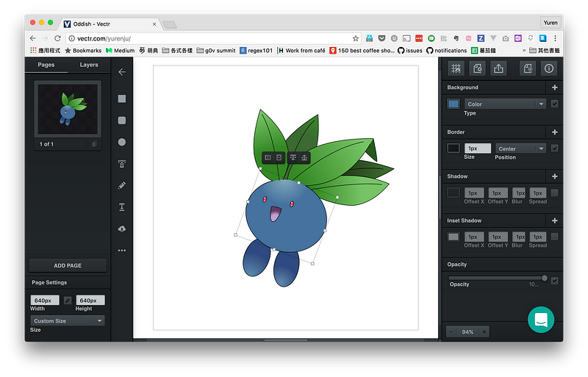This screenshot has width=588, height=377.
Task: Select the Text tool
Action: coord(122,207)
